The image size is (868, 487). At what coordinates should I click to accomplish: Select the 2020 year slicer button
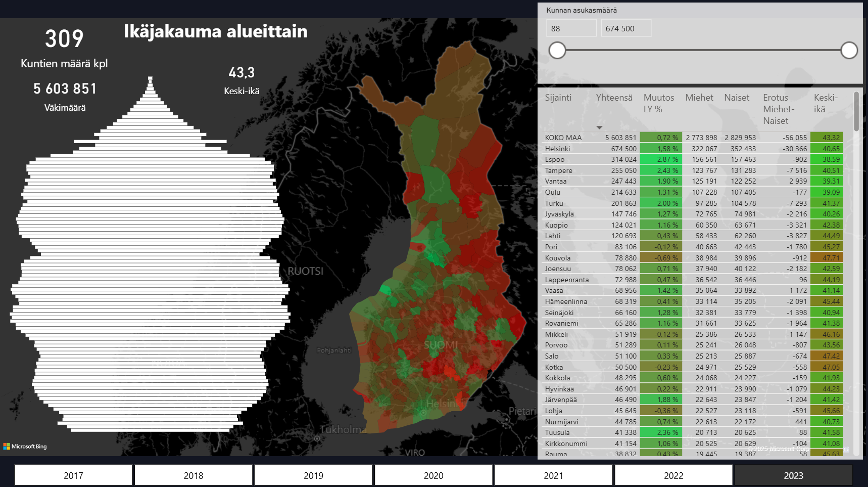(x=433, y=475)
